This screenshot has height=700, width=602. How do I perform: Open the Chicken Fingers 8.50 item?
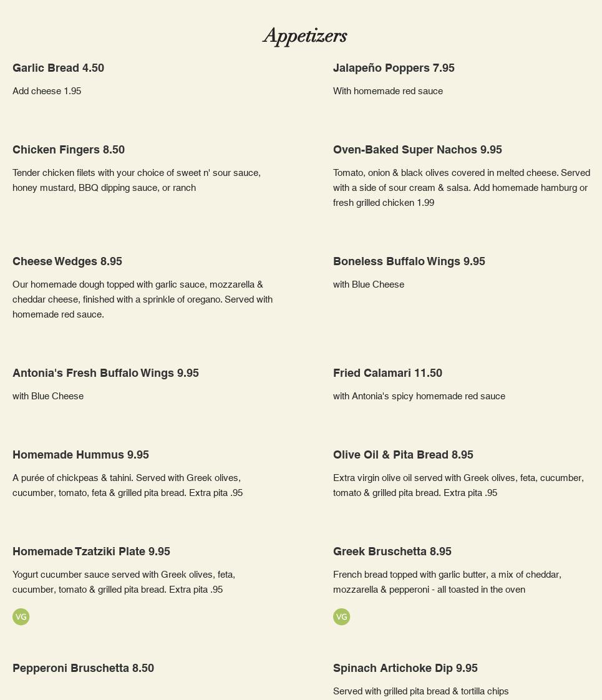(69, 150)
